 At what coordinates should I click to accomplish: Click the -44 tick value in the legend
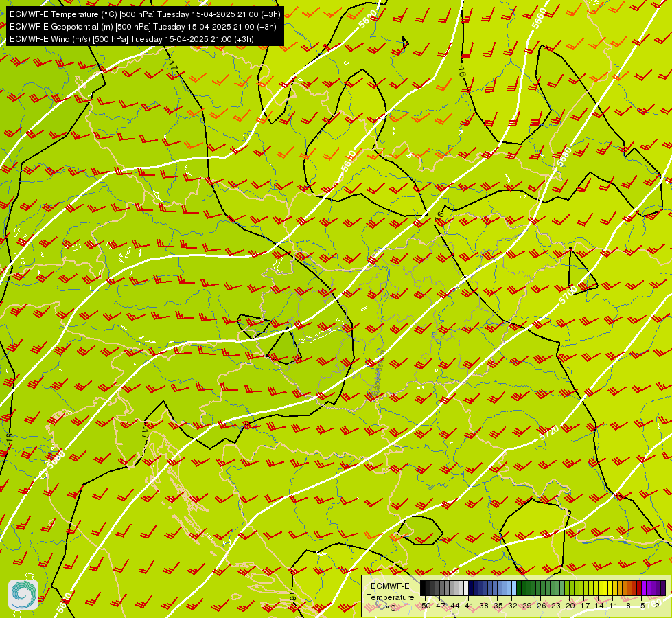coord(454,606)
